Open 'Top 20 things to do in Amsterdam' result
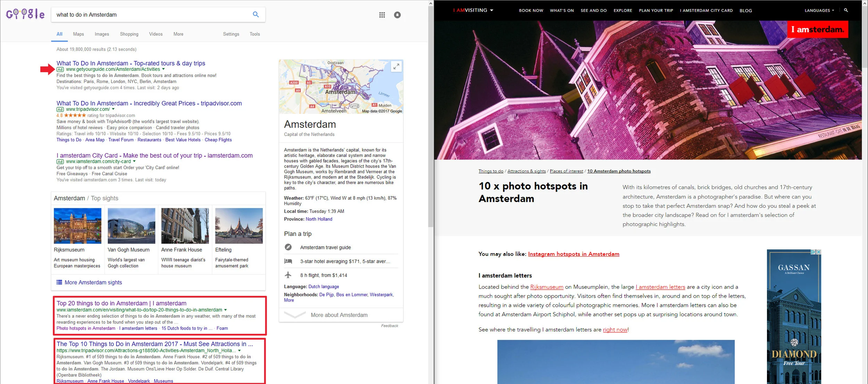Screen dimensions: 868x384 point(122,303)
